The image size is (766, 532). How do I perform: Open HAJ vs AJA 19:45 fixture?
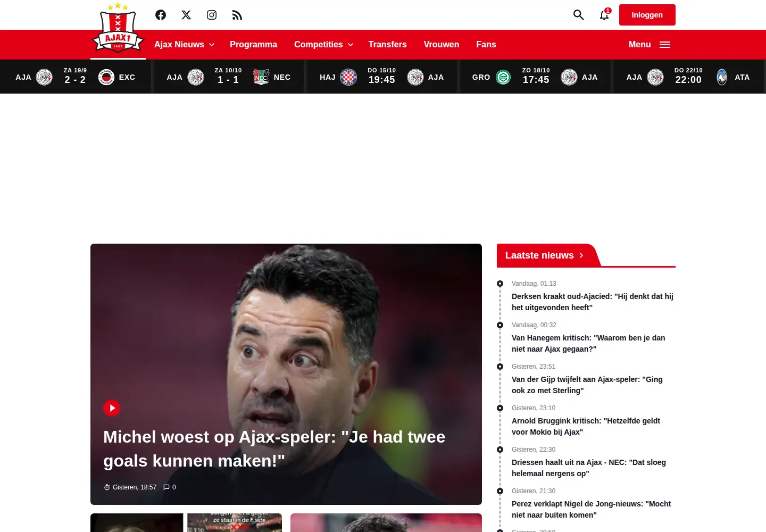[382, 77]
